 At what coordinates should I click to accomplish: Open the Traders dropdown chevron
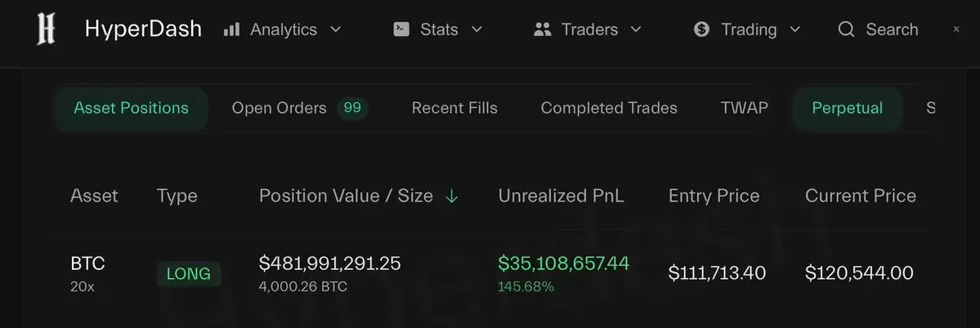click(x=636, y=29)
